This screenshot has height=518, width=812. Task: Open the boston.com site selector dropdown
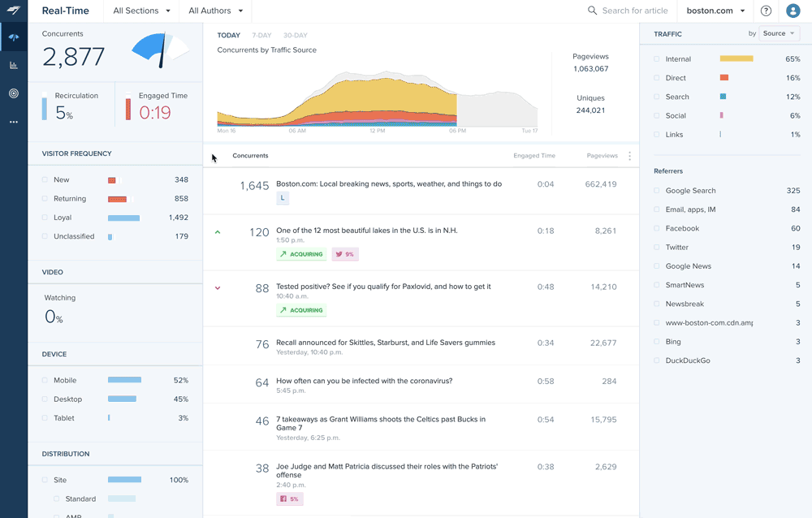tap(715, 11)
